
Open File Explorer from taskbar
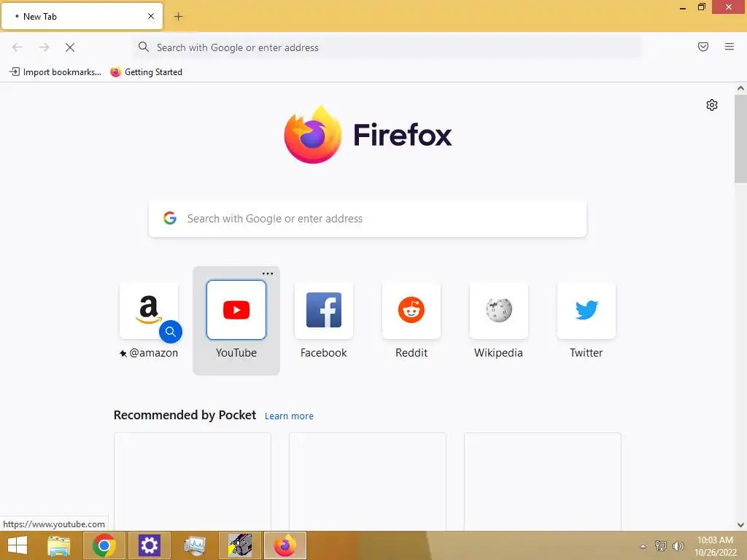[x=59, y=545]
